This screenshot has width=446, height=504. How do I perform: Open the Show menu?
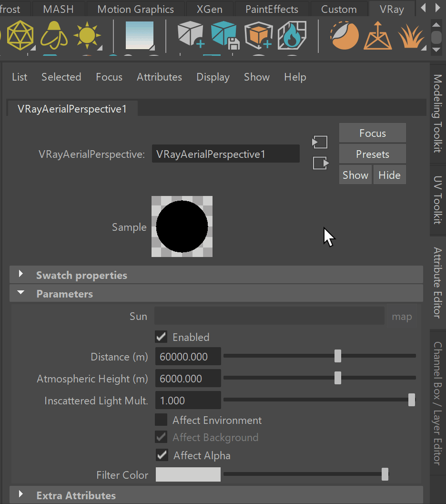pos(256,77)
